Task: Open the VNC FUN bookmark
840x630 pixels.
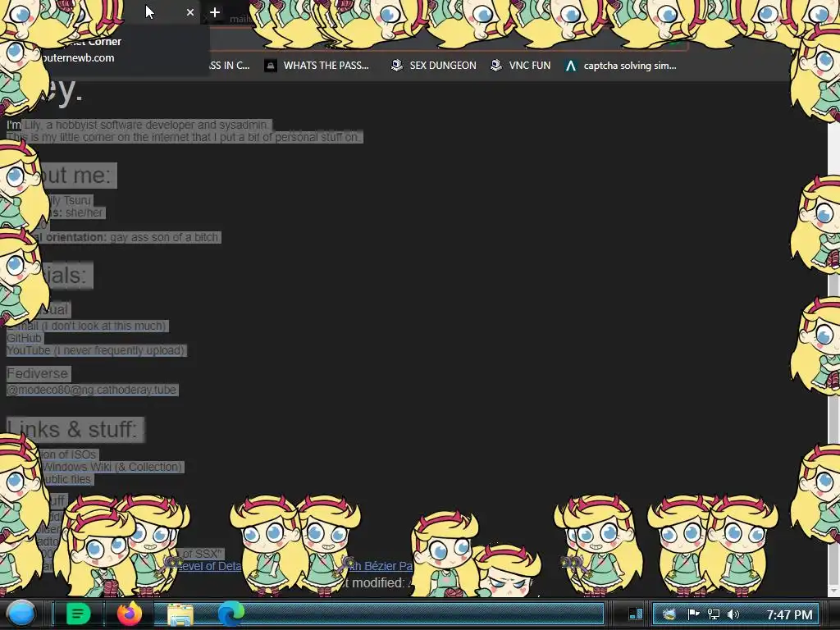Action: (x=521, y=66)
